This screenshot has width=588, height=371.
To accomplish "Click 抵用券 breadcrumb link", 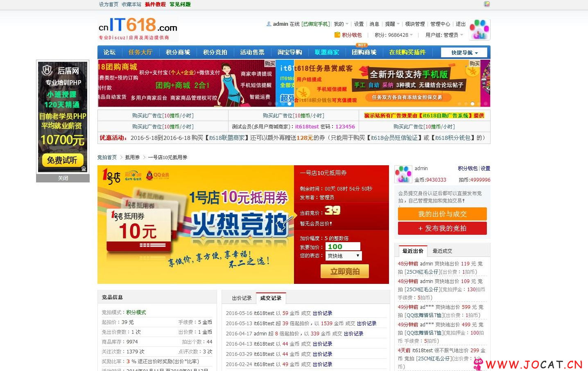I will pos(132,157).
